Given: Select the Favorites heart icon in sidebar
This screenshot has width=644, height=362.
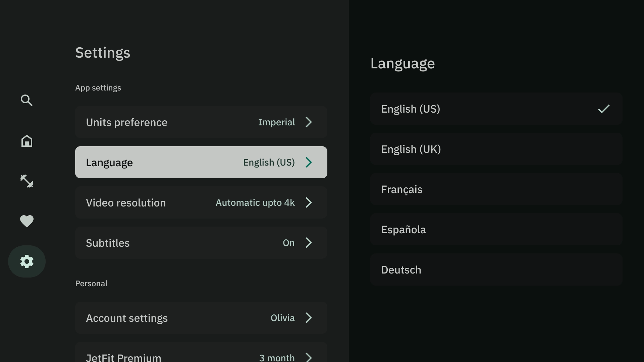Looking at the screenshot, I should (x=26, y=221).
